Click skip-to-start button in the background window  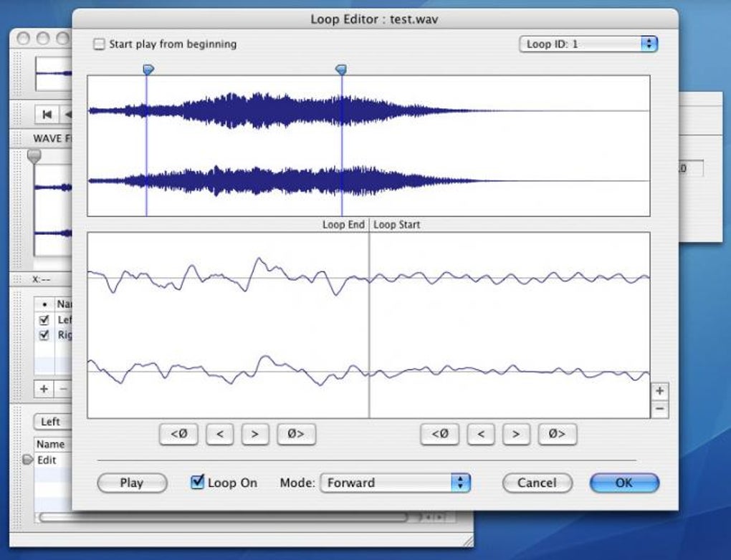pyautogui.click(x=47, y=115)
